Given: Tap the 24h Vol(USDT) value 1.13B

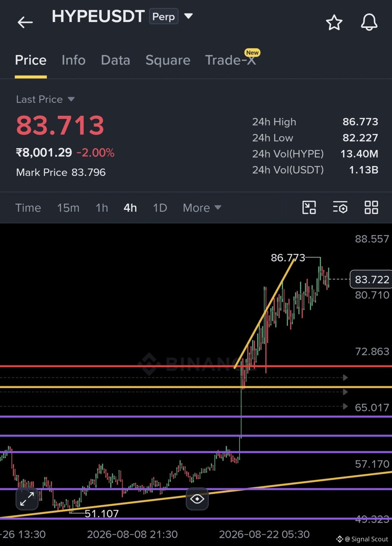Looking at the screenshot, I should 363,170.
